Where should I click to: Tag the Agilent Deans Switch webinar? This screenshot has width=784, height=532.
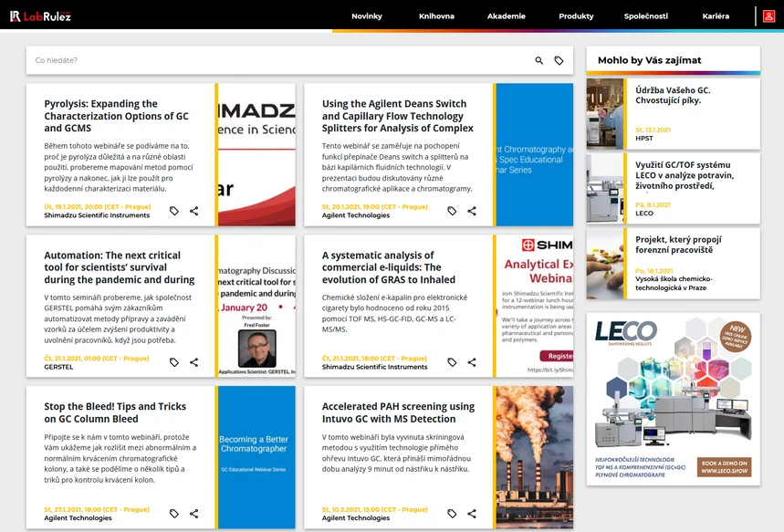coord(452,211)
